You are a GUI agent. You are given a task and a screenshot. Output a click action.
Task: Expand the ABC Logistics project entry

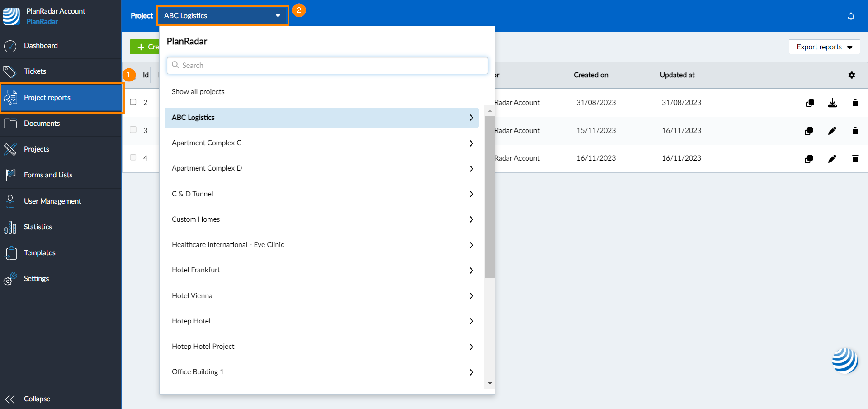click(x=471, y=118)
